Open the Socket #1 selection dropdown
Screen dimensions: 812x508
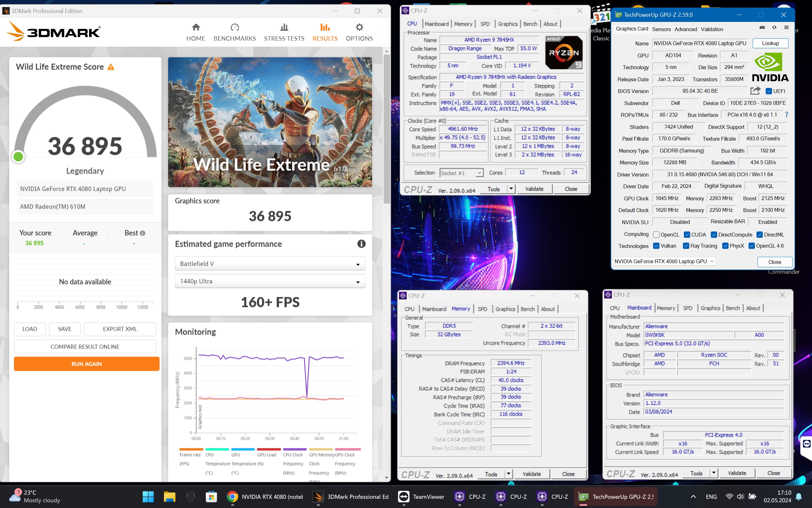tap(462, 173)
